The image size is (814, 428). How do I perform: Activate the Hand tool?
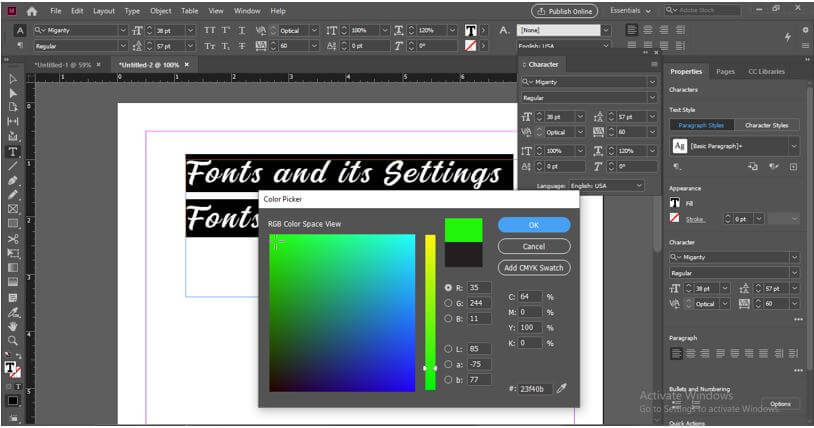tap(13, 326)
